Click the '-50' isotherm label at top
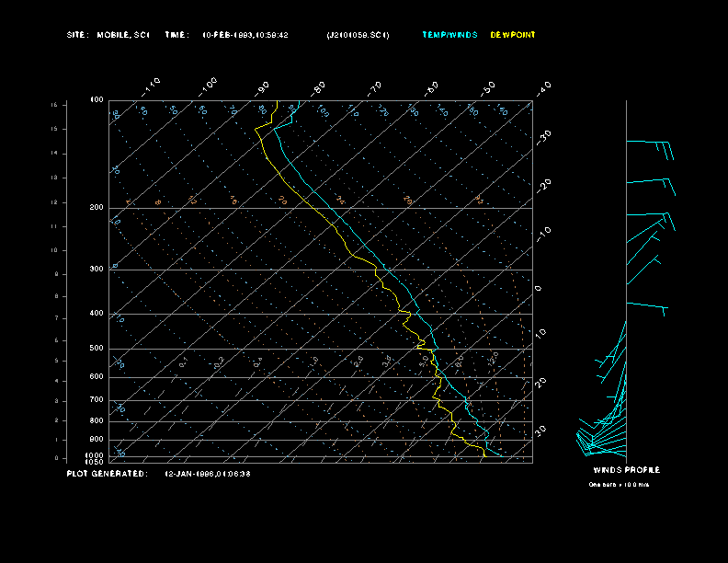The image size is (728, 563). (488, 88)
